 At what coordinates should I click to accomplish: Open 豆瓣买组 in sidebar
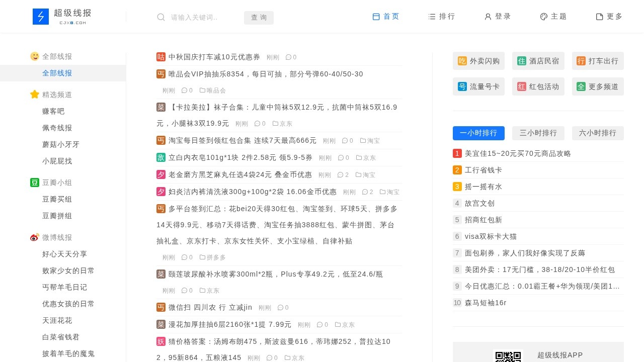57,199
